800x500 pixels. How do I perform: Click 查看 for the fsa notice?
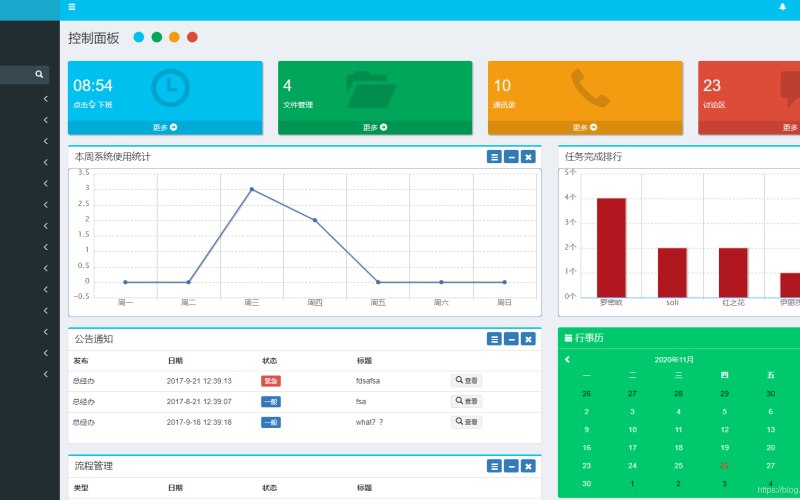coord(466,402)
